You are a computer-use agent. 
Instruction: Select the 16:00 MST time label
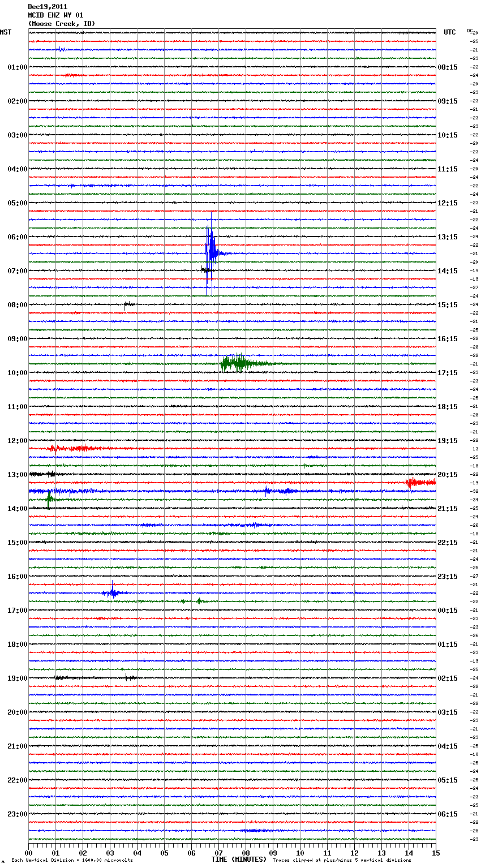coord(18,577)
